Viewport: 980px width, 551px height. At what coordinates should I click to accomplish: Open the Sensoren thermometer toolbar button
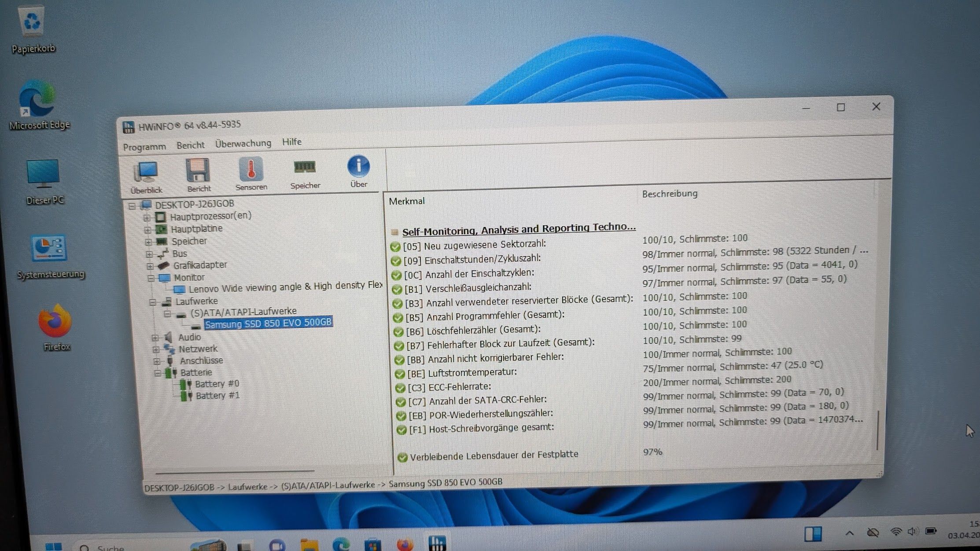251,174
